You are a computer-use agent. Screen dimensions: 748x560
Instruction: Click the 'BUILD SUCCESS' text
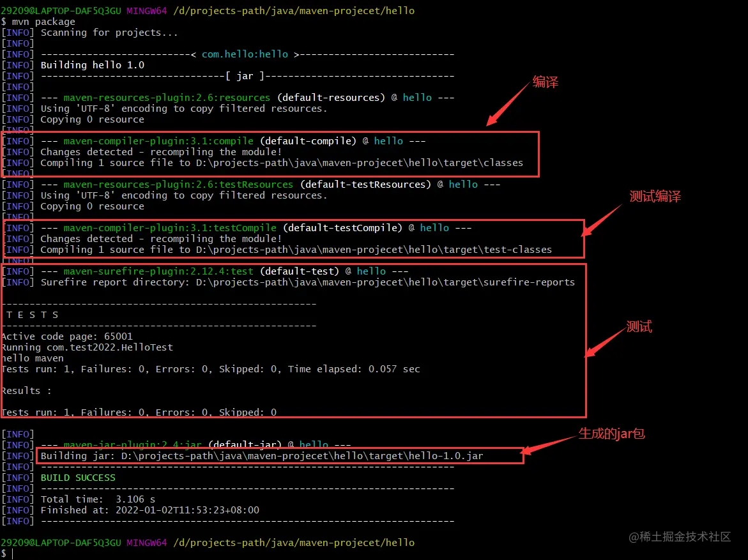click(78, 478)
